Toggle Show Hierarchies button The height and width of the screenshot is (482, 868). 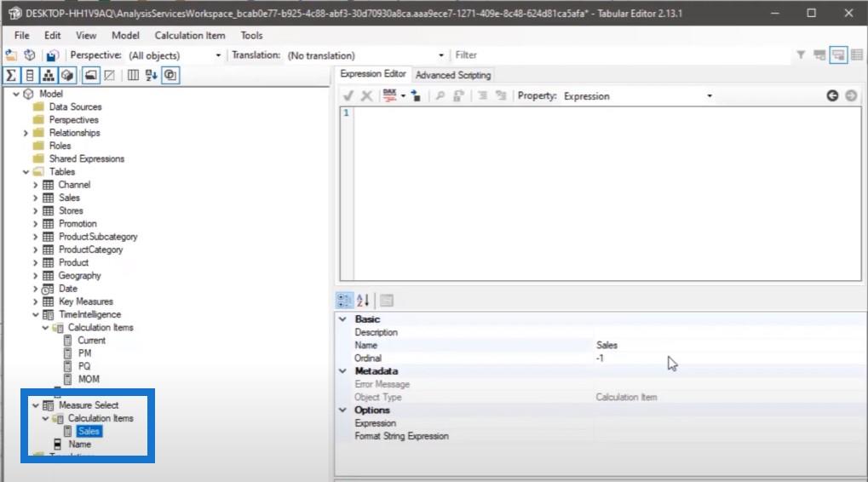49,75
